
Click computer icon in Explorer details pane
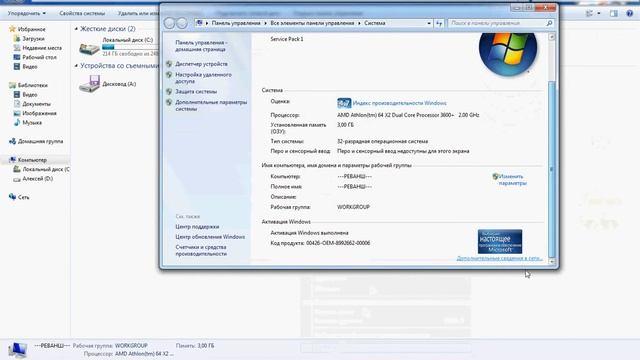pos(17,350)
